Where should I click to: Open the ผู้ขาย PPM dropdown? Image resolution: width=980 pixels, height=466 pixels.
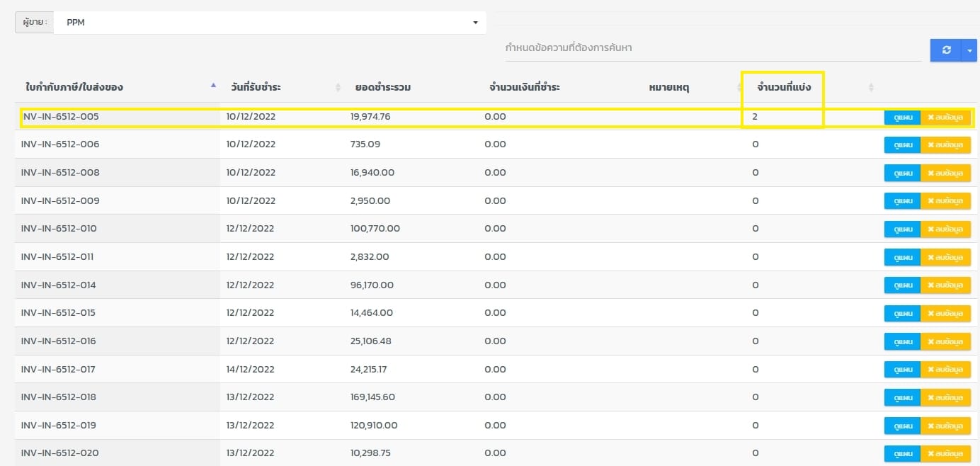point(269,23)
